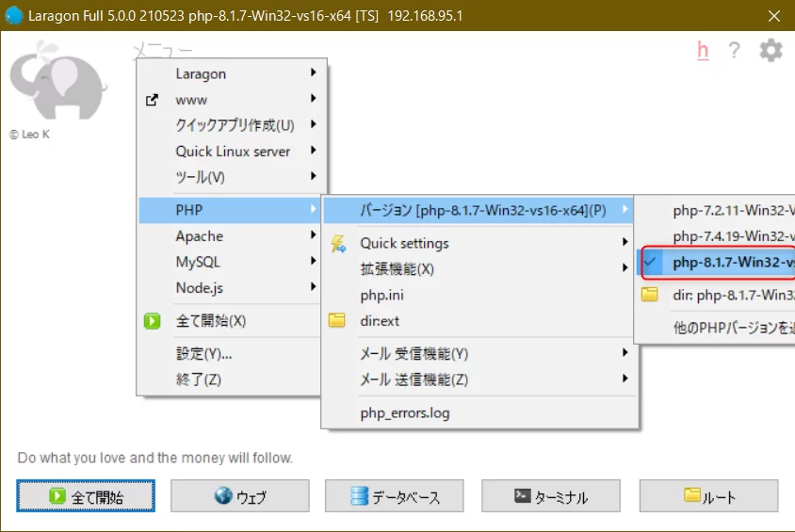Click folder icon beside dir: php-8.1.7
The width and height of the screenshot is (795, 532).
pyautogui.click(x=650, y=295)
